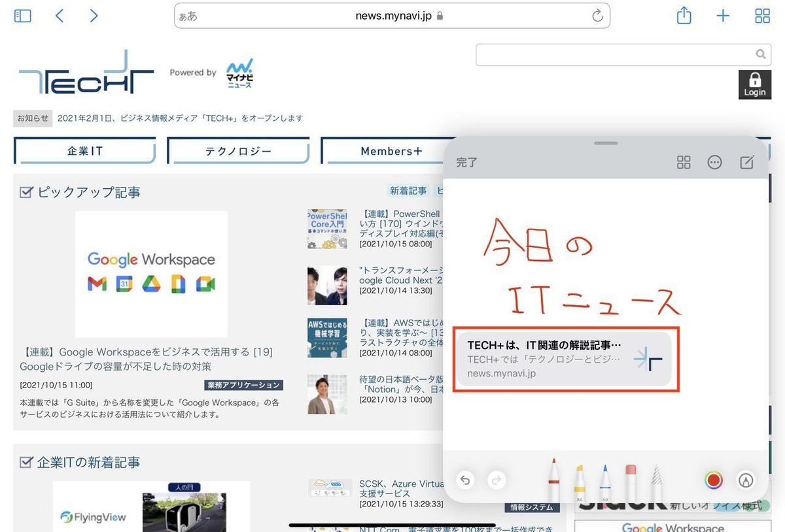Go back to the previous page
785x532 pixels.
59,16
